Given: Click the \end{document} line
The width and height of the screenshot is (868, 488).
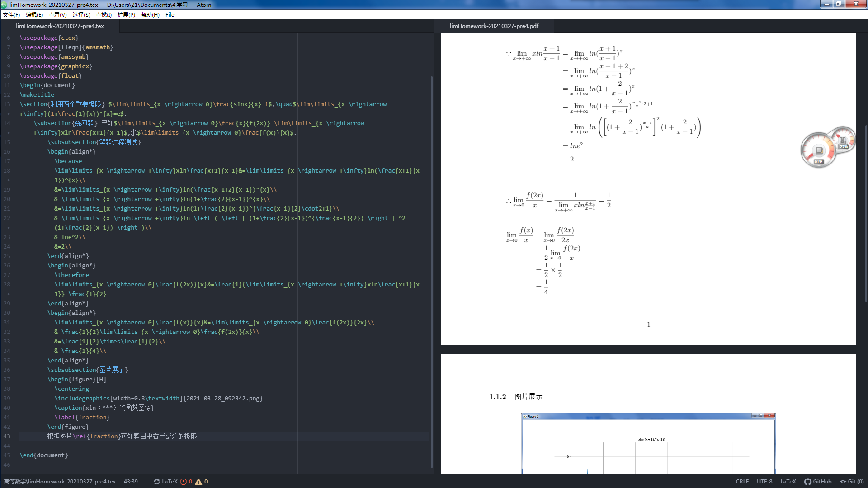Looking at the screenshot, I should pyautogui.click(x=44, y=455).
